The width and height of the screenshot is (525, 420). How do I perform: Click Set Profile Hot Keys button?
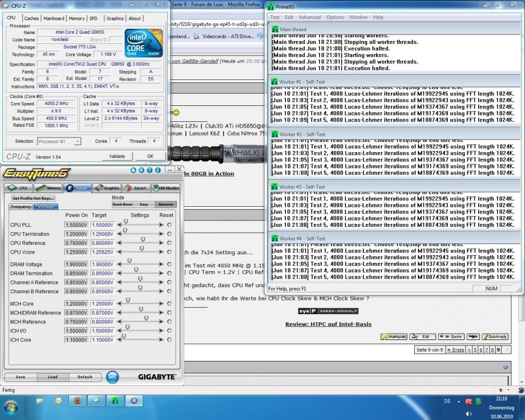pyautogui.click(x=33, y=198)
